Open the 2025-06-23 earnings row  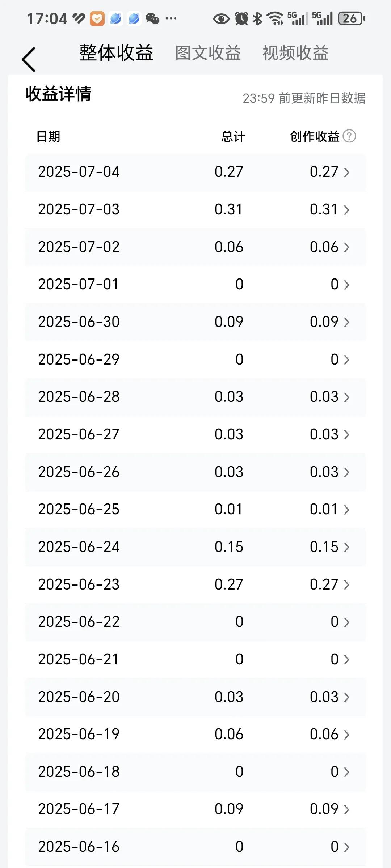pos(195,584)
